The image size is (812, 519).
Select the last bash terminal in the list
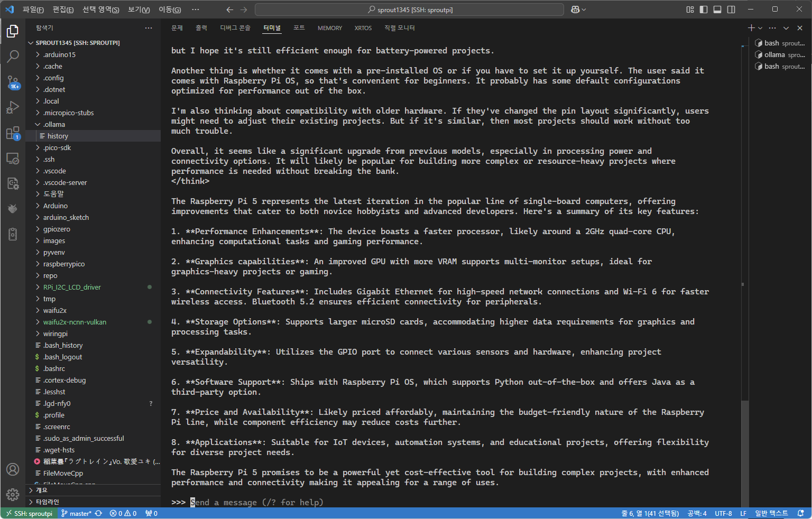click(780, 66)
